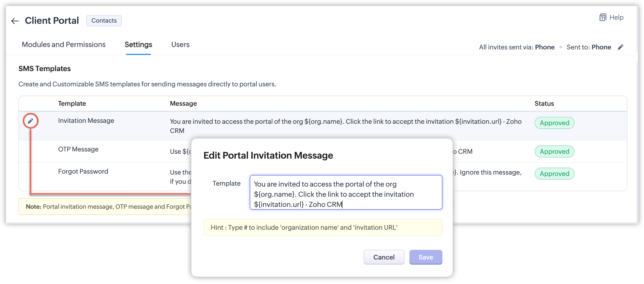Open the Users tab
The image size is (644, 284).
180,45
